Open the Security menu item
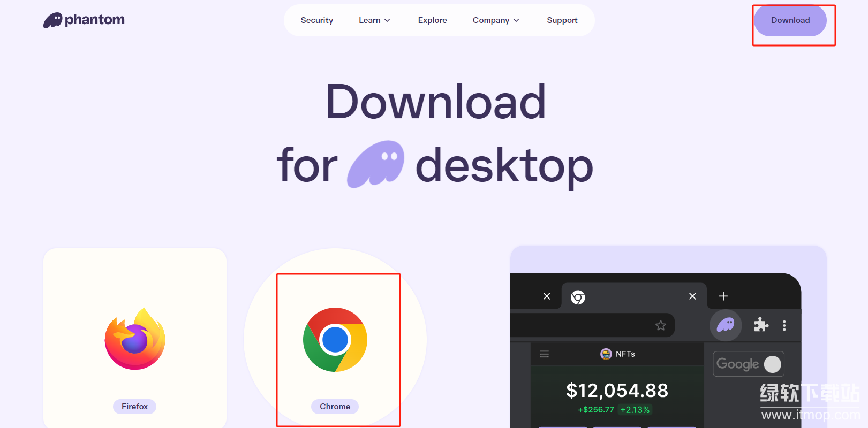This screenshot has width=868, height=428. click(317, 20)
